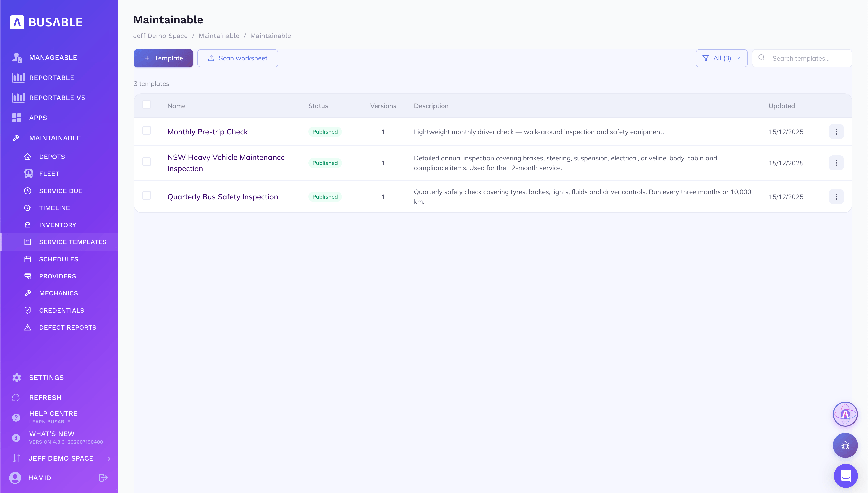Click the Settings gear icon

[x=16, y=378]
